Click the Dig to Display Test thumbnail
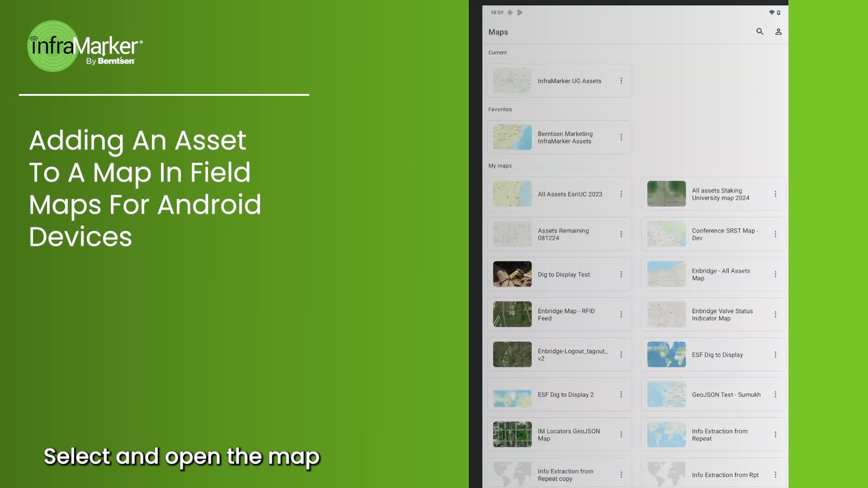The height and width of the screenshot is (488, 868). [512, 274]
